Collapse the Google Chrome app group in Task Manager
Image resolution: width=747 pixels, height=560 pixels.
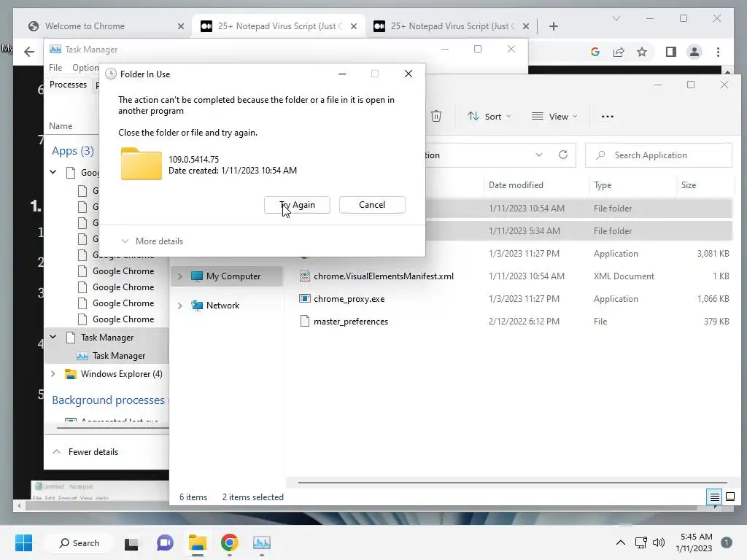tap(53, 172)
